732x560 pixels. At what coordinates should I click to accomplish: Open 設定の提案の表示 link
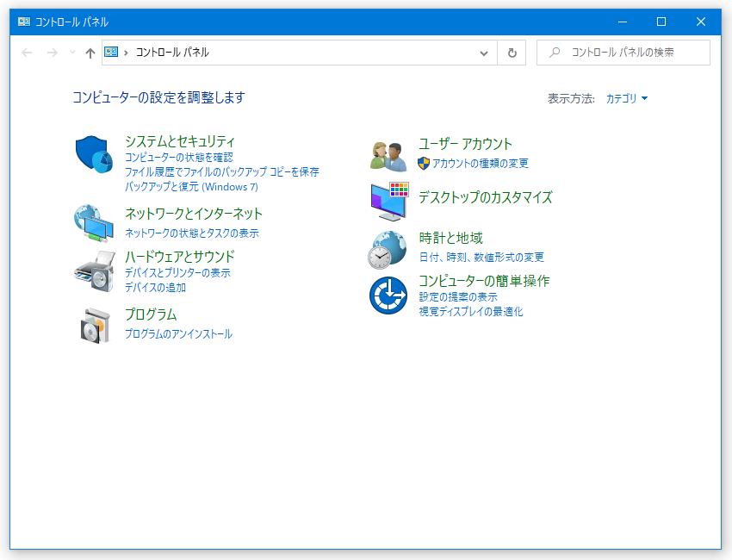click(x=458, y=297)
